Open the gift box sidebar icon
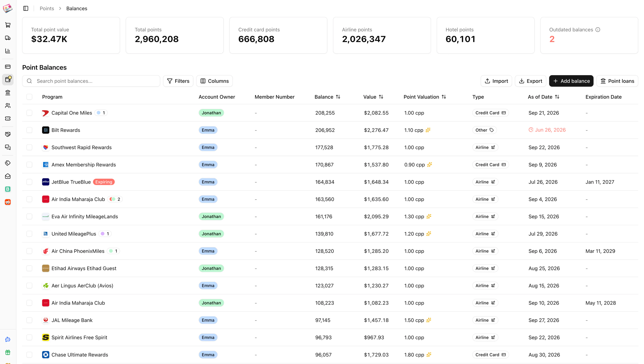Viewport: 644px width, 364px height. [8, 353]
